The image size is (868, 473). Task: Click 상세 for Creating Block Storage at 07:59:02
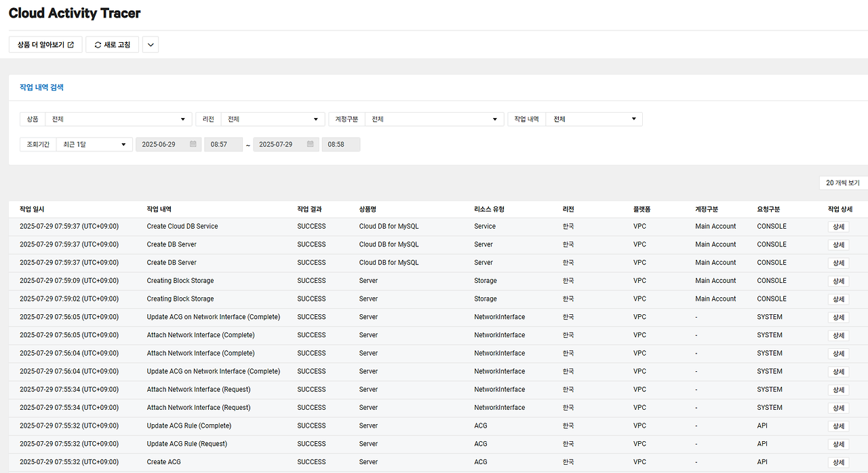point(838,299)
